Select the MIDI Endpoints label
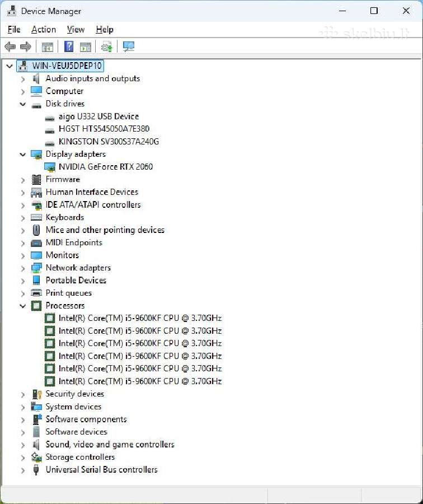 [x=74, y=242]
